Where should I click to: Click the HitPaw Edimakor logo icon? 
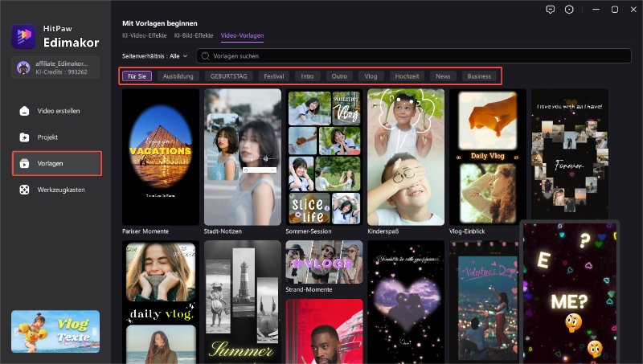click(23, 37)
